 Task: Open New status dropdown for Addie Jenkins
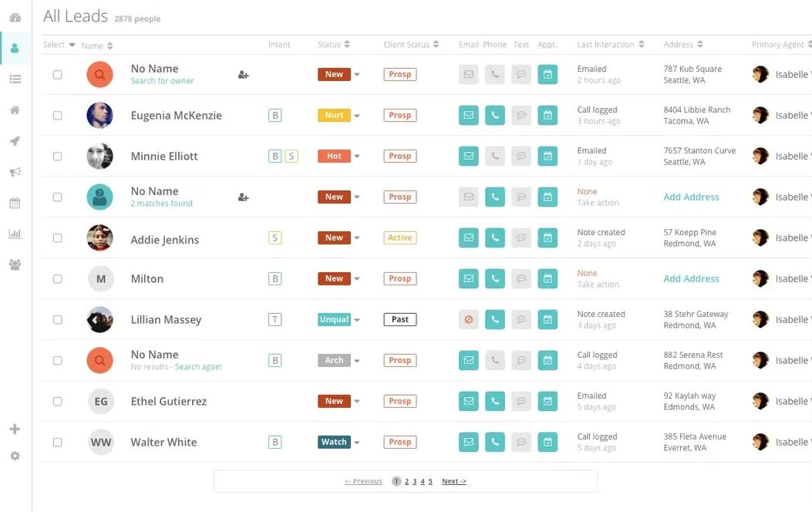357,238
